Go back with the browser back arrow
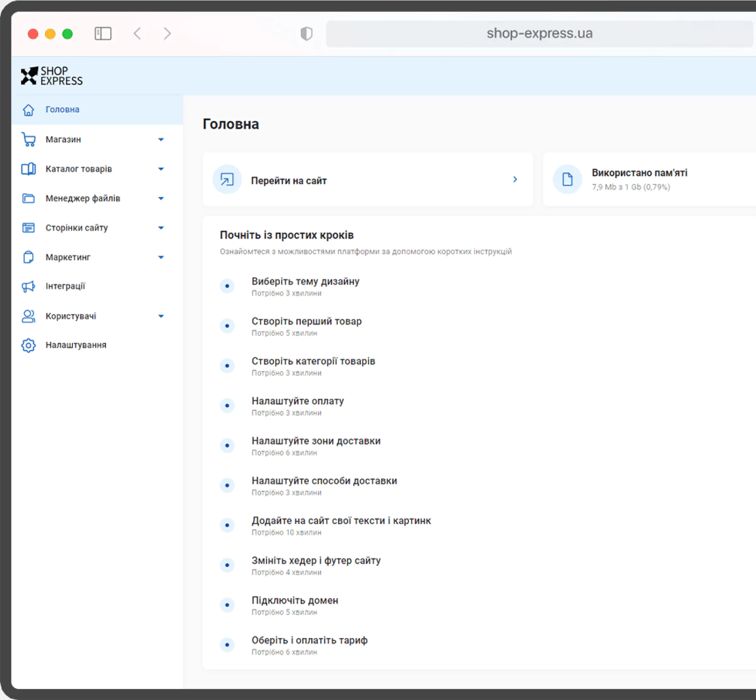 tap(137, 33)
